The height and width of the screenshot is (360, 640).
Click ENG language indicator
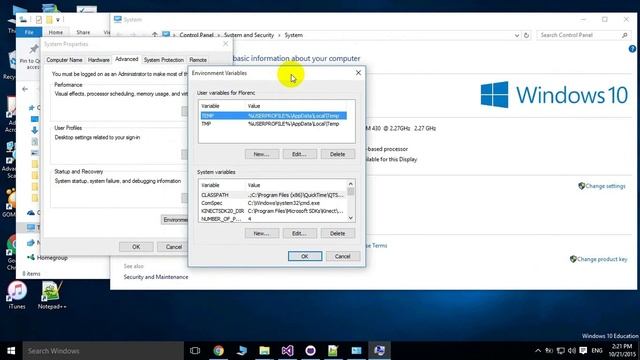(x=597, y=351)
